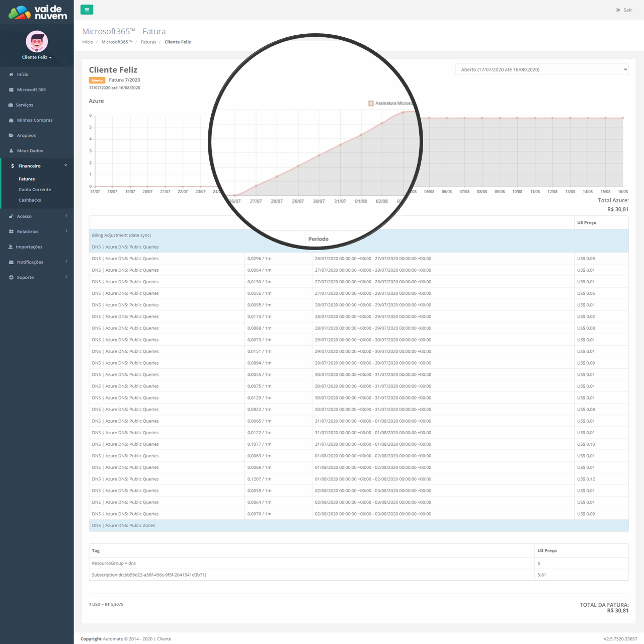This screenshot has width=644, height=644.
Task: Expand the Cliente Feliz user dropdown
Action: [x=37, y=57]
